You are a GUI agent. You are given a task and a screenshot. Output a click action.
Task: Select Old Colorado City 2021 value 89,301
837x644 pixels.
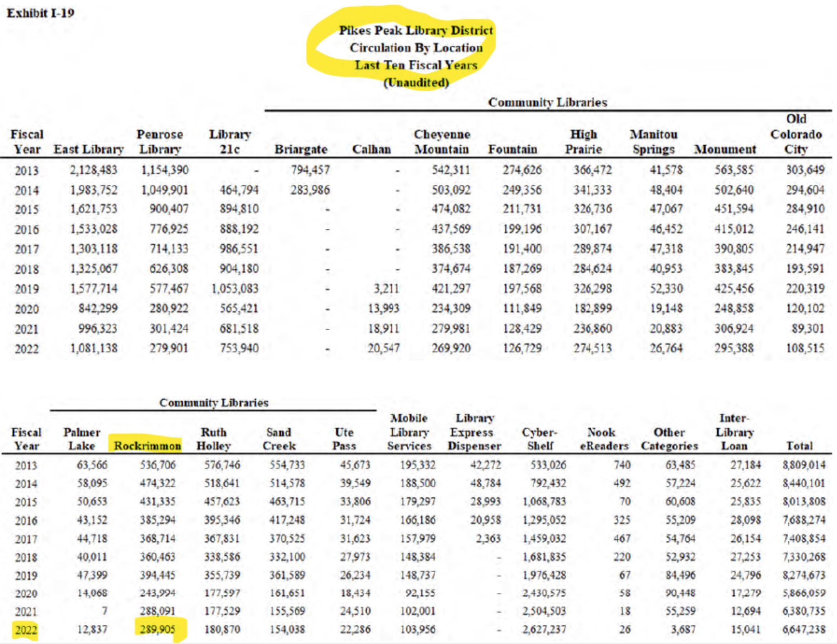[808, 328]
